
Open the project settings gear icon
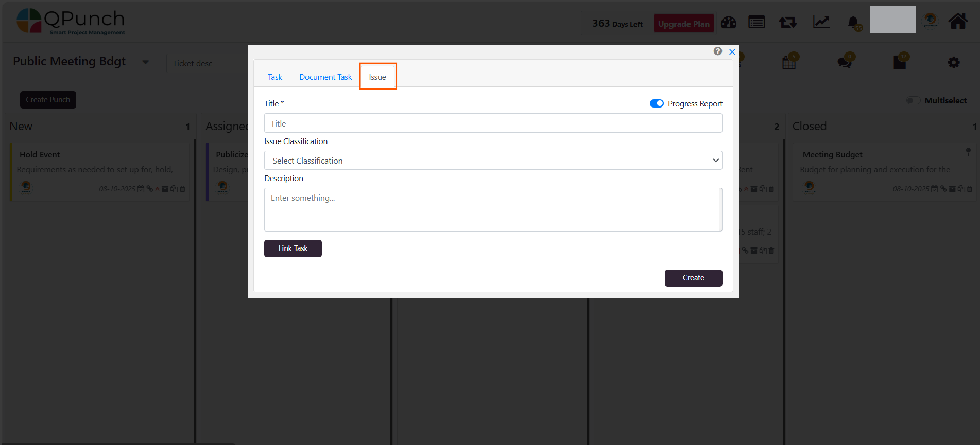(953, 63)
